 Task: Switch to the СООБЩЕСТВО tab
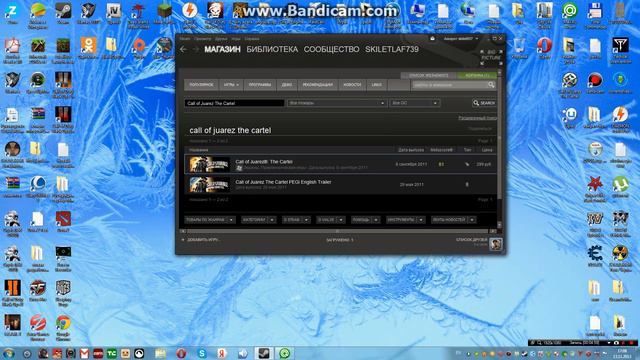[x=331, y=49]
